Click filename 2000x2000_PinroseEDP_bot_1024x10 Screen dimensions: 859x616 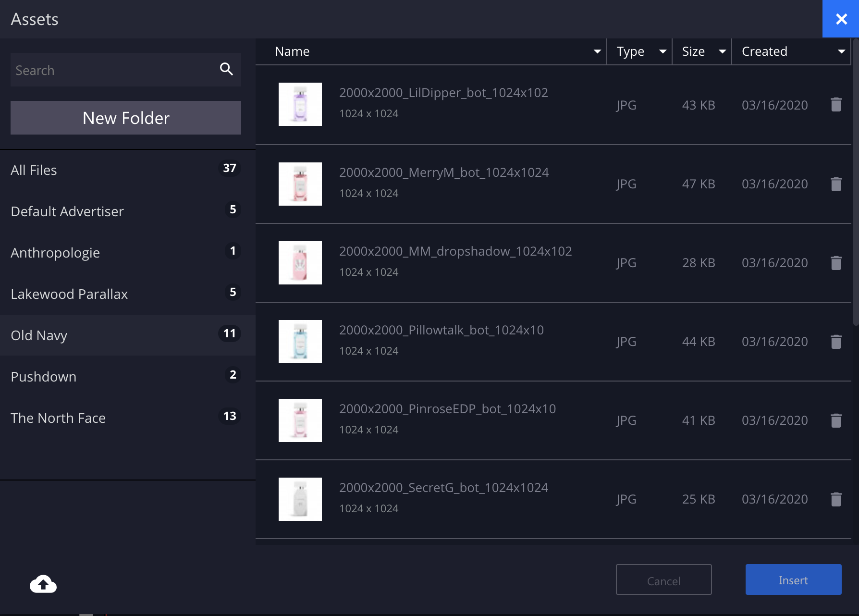click(x=447, y=409)
